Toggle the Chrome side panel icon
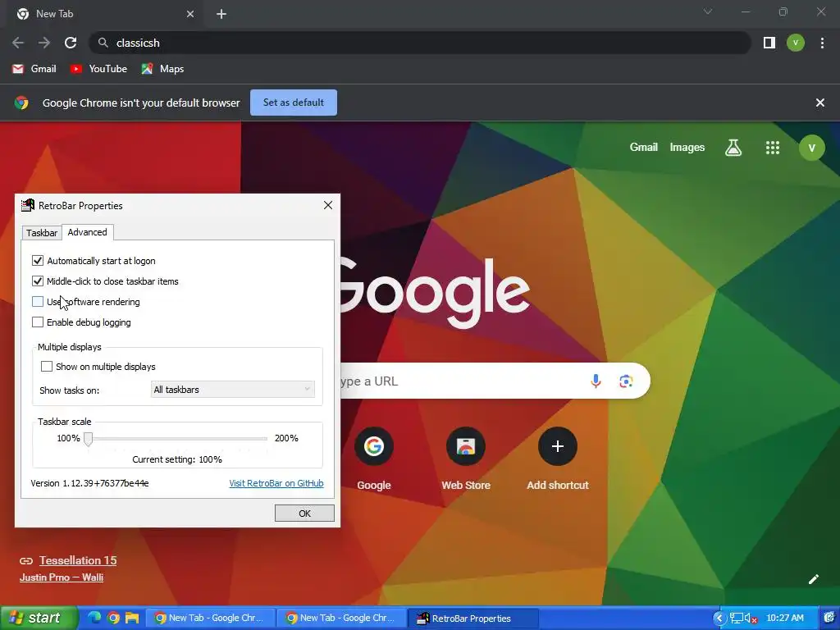Screen dimensions: 840x630 [x=769, y=43]
